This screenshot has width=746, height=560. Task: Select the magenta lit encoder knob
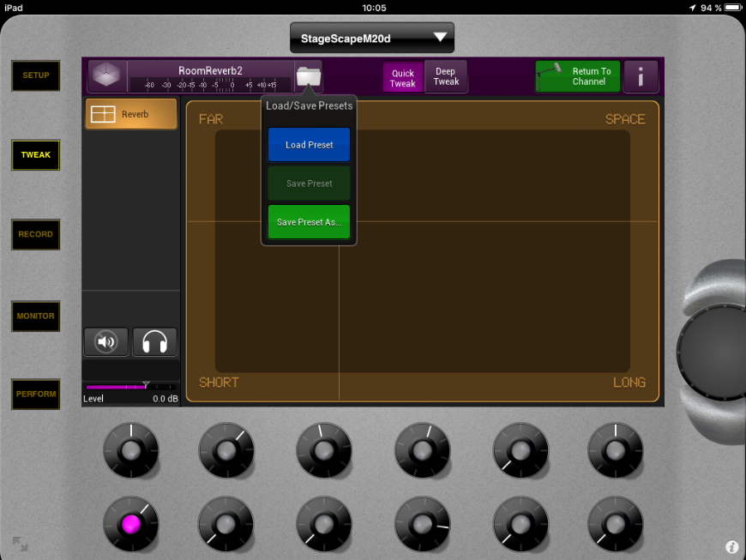click(x=130, y=523)
